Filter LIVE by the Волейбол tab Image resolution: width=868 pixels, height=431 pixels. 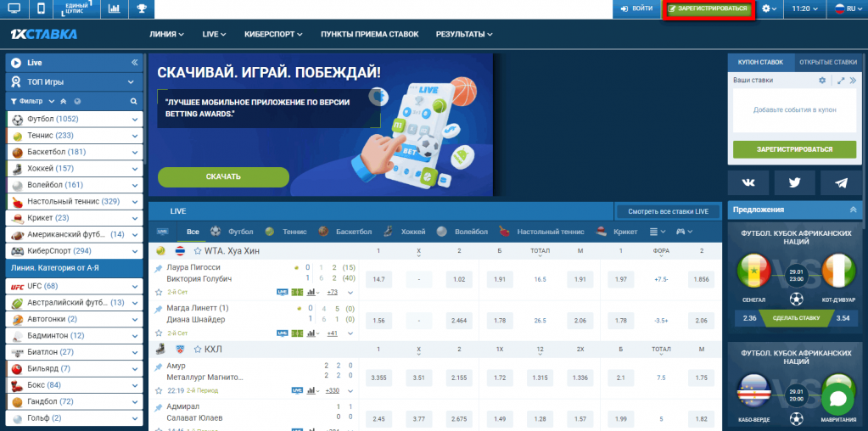point(462,232)
